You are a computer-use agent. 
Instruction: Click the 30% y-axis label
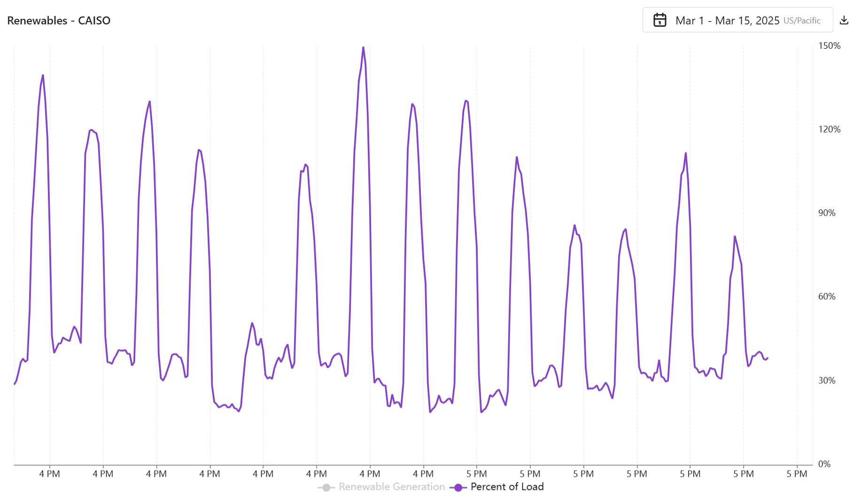coord(827,380)
